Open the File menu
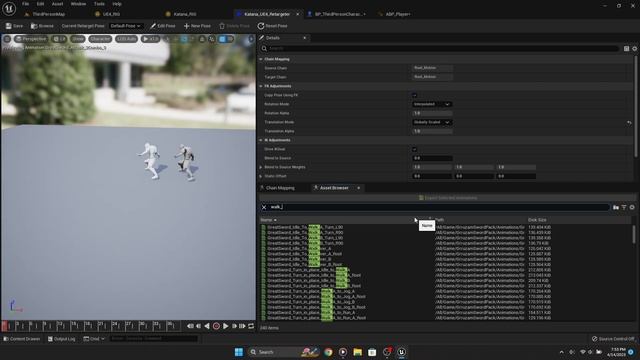This screenshot has width=640, height=360. pyautogui.click(x=25, y=4)
